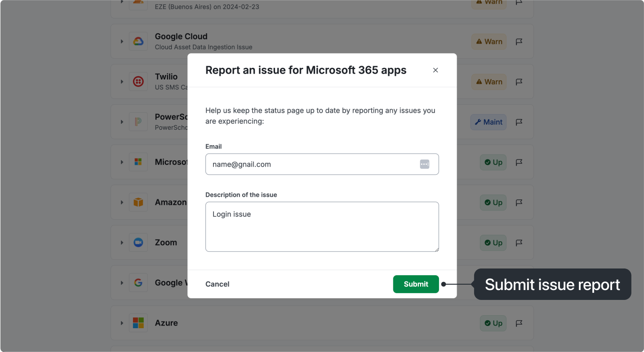Click the green Submit button
644x352 pixels.
coord(416,284)
